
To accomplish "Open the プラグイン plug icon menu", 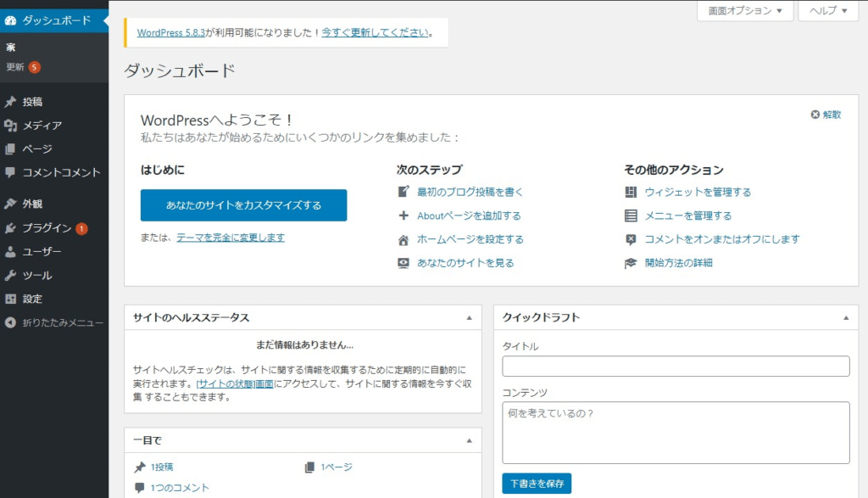I will (10, 228).
